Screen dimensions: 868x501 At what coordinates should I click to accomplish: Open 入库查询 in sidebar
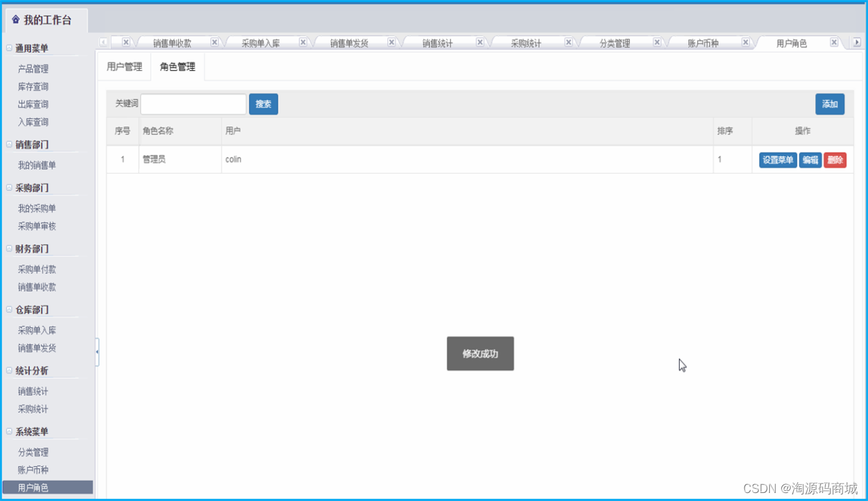[x=33, y=122]
